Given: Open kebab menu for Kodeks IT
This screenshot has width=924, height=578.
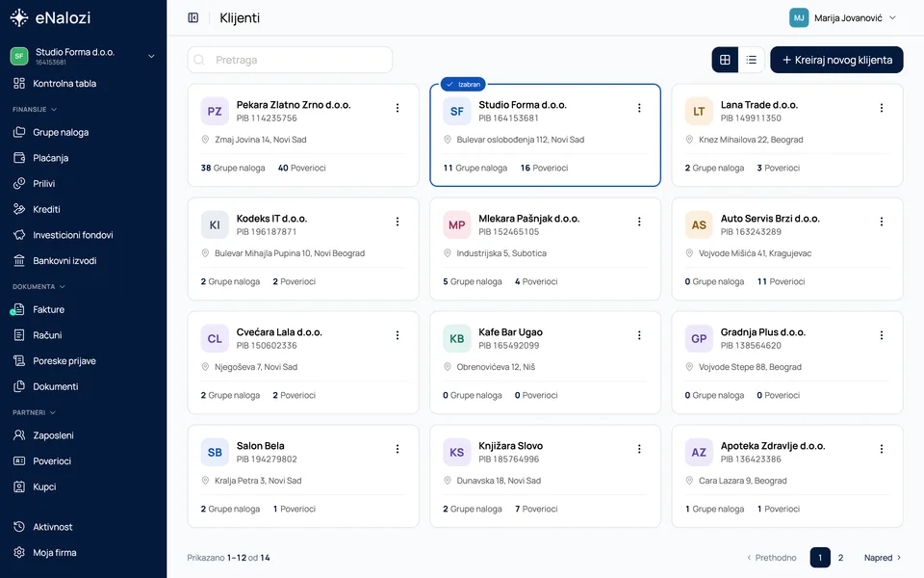Looking at the screenshot, I should [x=398, y=222].
